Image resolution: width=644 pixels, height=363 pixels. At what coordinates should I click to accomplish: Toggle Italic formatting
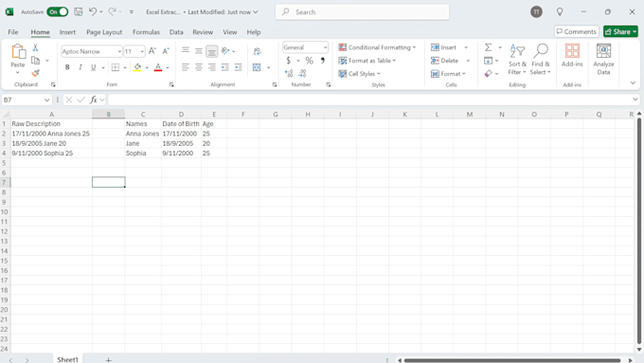pos(80,67)
